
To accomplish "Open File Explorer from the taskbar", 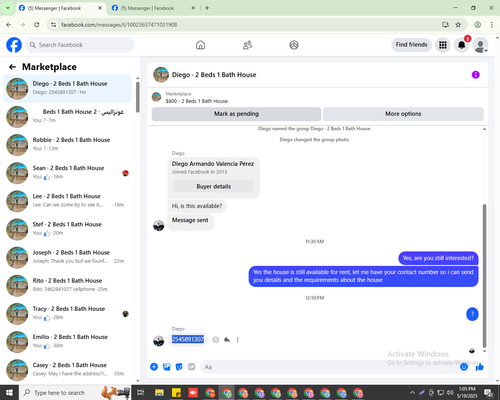I will 159,393.
